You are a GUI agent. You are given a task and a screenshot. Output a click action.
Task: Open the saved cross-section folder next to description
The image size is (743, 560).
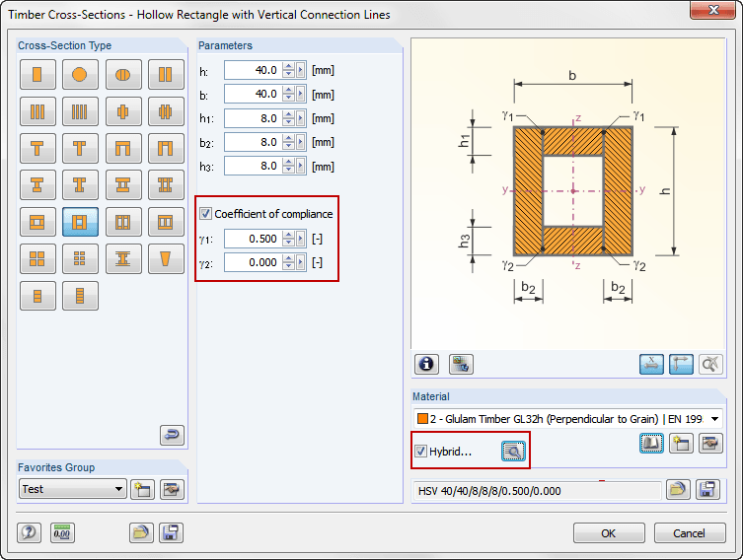pyautogui.click(x=678, y=489)
